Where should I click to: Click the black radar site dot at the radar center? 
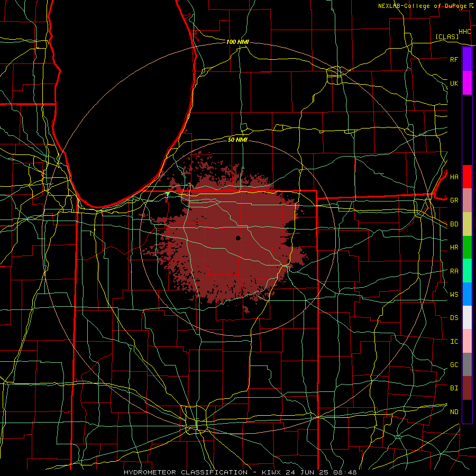238,238
